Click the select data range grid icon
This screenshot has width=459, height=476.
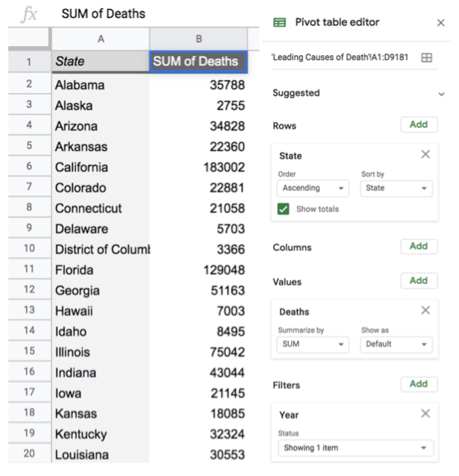point(426,58)
